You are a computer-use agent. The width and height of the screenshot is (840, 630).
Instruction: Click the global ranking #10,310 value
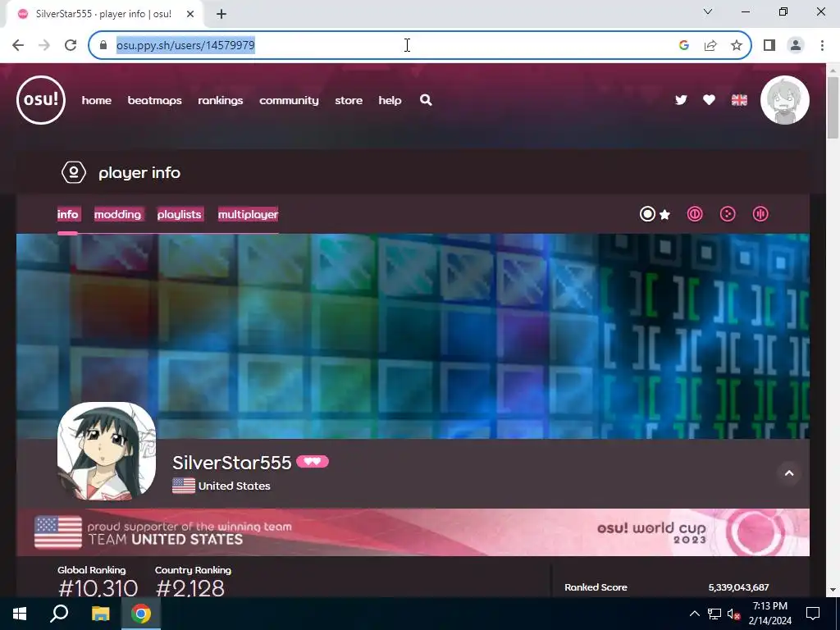coord(98,587)
